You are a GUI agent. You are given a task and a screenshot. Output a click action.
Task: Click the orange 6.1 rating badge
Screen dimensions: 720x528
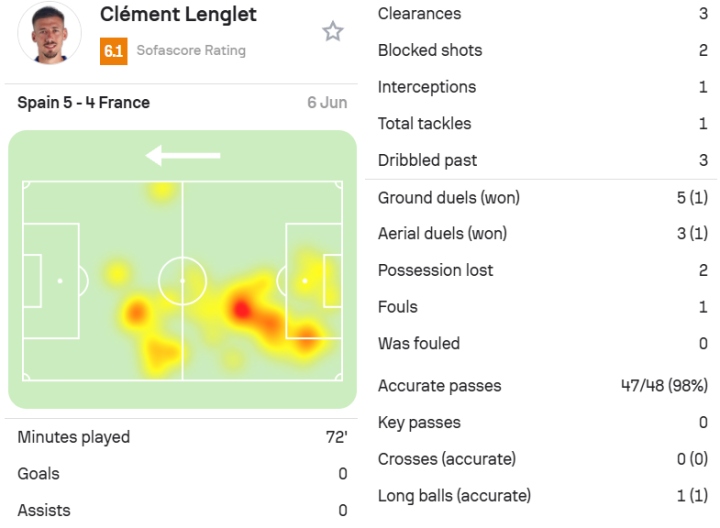(x=113, y=51)
